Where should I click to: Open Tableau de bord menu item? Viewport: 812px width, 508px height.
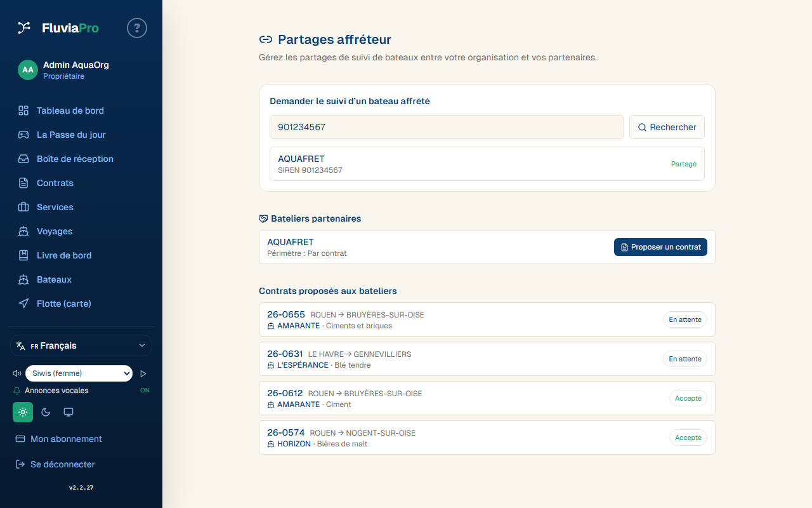coord(70,110)
